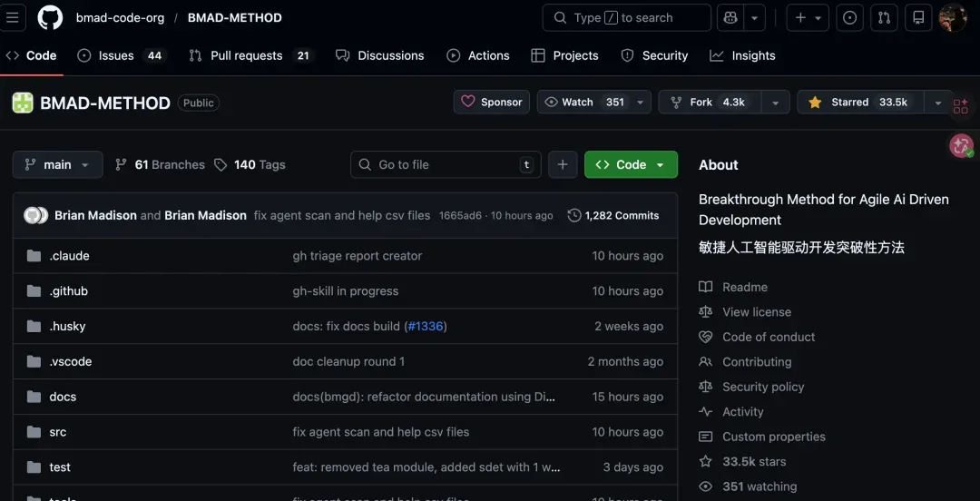980x501 pixels.
Task: Open issues inbox icon in header
Action: pyautogui.click(x=849, y=17)
